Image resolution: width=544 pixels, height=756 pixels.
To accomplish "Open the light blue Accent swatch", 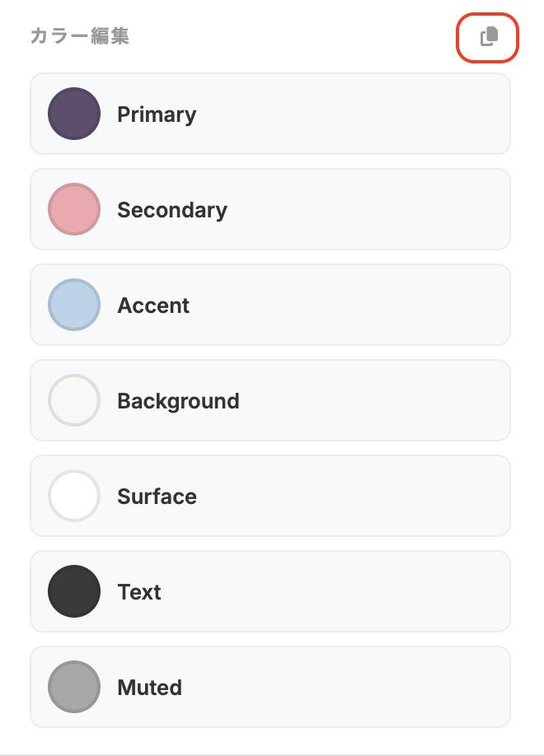I will tap(74, 305).
